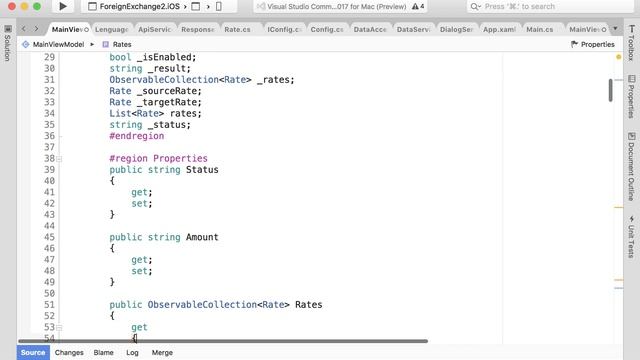Open the Rate.cs tab

(238, 29)
